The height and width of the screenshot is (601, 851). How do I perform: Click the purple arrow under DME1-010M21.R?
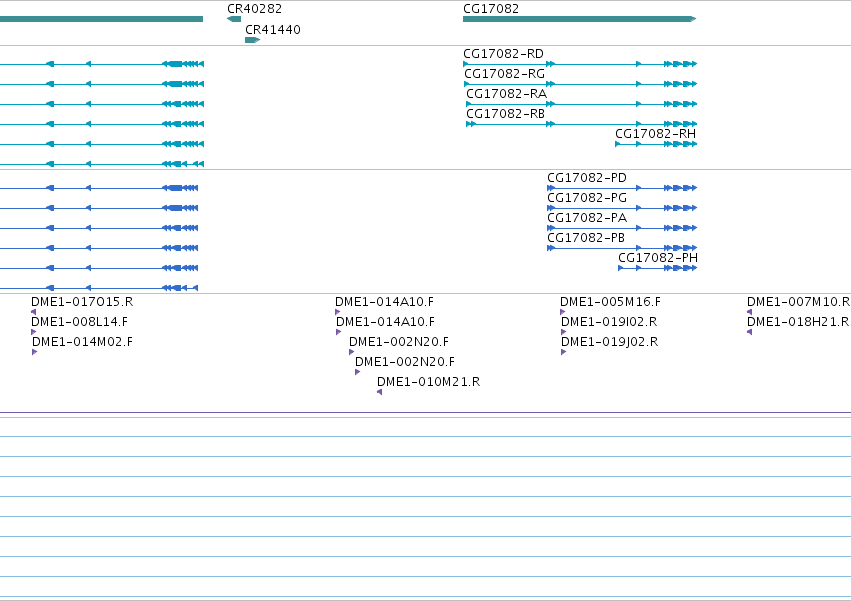coord(379,392)
